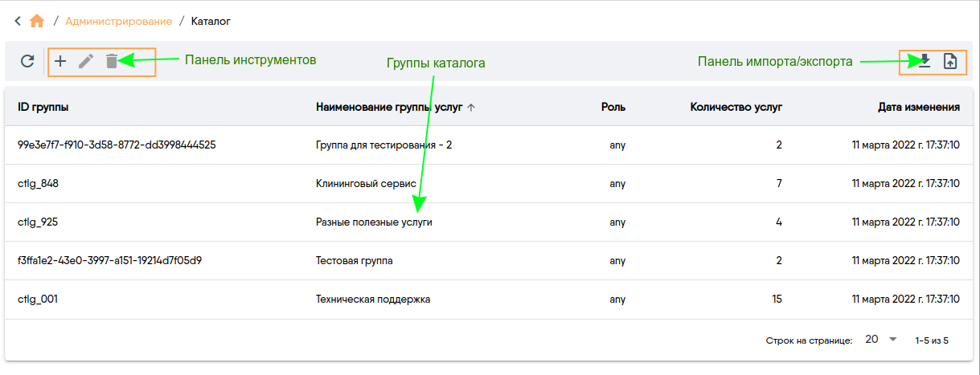Screen dimensions: 980x375
Task: Click the download import icon
Action: coord(925,61)
